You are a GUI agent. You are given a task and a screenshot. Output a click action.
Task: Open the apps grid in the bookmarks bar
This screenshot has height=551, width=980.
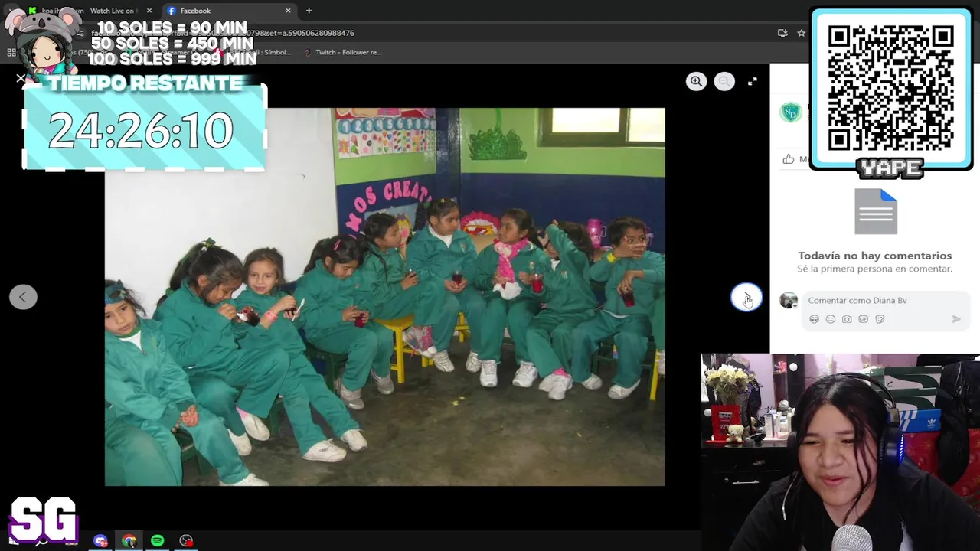[x=11, y=52]
